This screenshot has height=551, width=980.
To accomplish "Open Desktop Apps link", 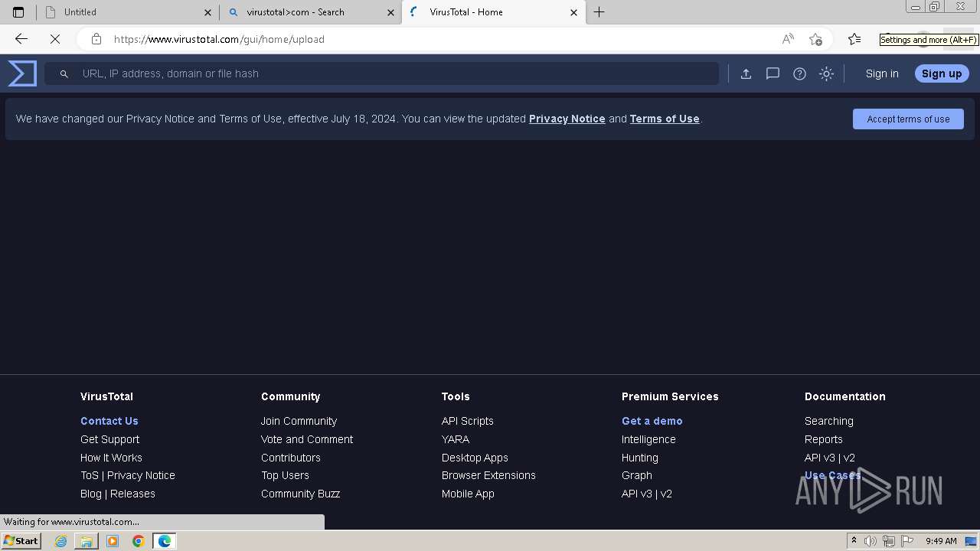I will coord(475,458).
